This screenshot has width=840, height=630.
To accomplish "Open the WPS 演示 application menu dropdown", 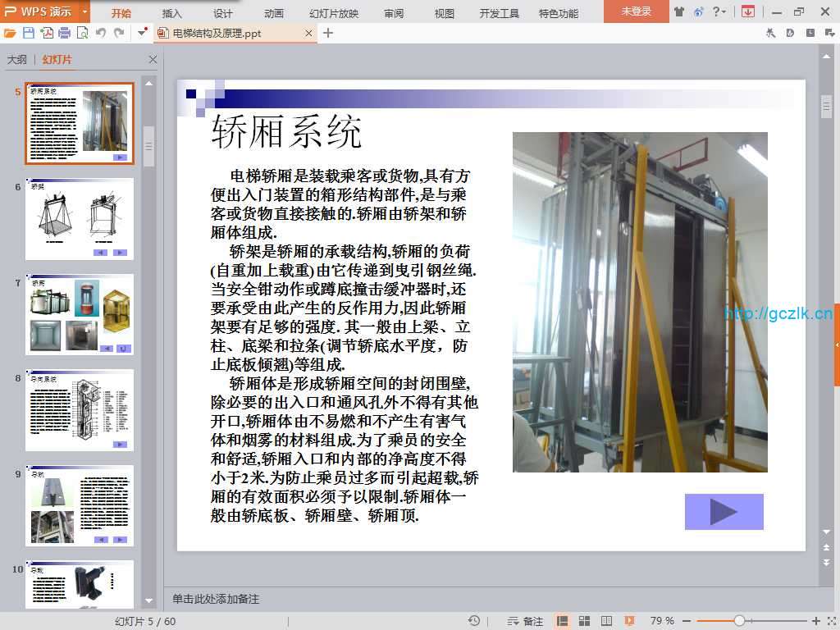I will [85, 11].
